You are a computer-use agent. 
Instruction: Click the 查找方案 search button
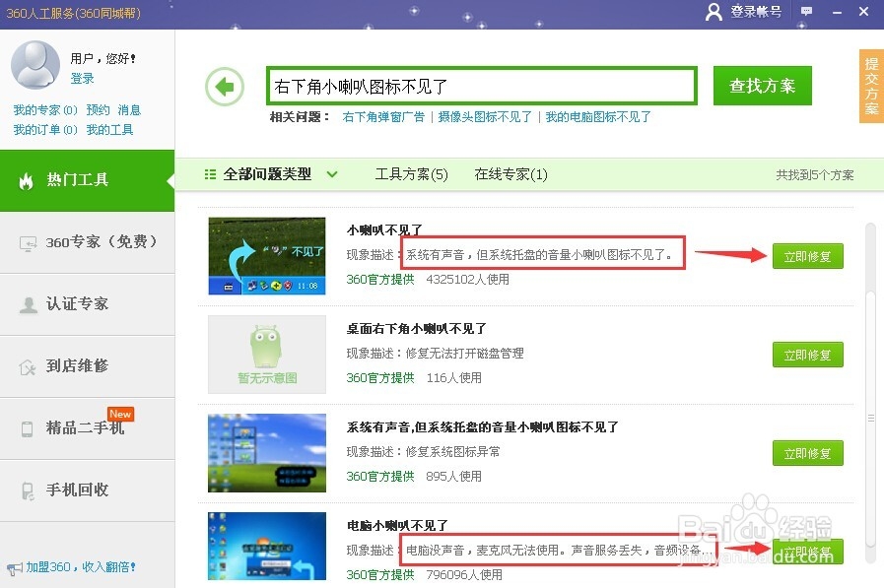[762, 86]
